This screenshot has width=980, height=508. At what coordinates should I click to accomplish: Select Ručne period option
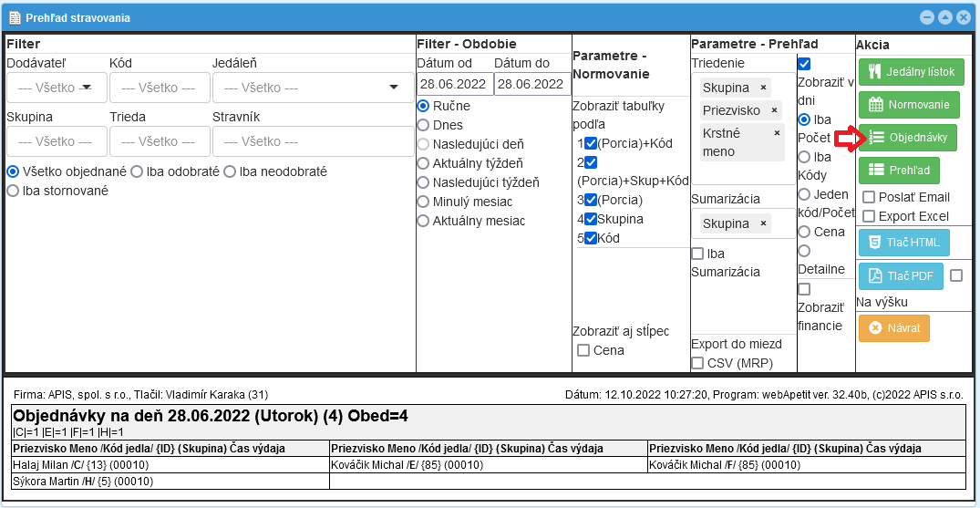coord(423,106)
